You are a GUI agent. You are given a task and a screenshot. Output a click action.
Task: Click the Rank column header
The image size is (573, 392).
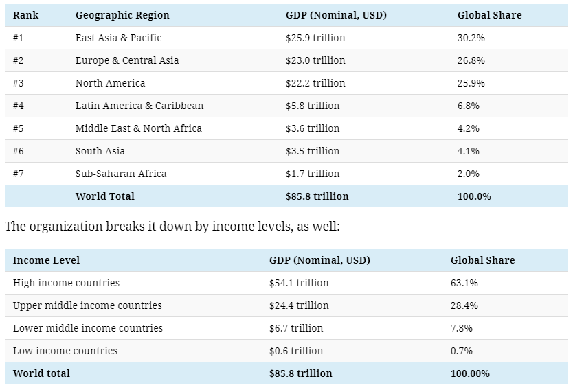(25, 15)
